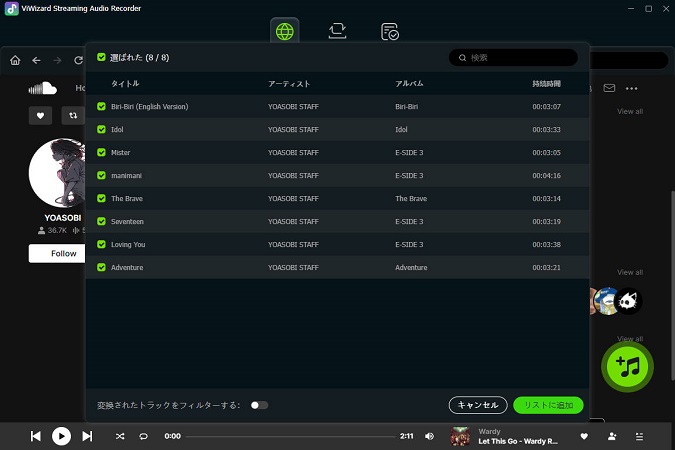Open SoundCloud messages envelope icon
The image size is (675, 450).
tap(609, 88)
